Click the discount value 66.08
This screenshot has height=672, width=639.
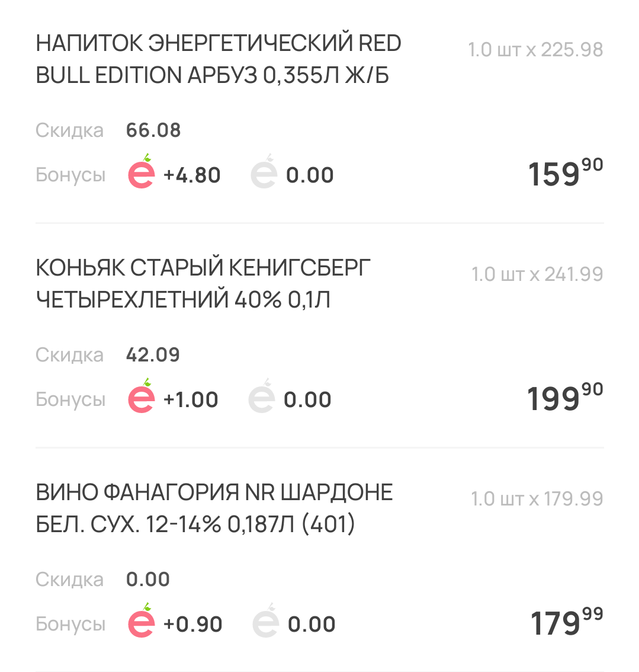coord(153,130)
